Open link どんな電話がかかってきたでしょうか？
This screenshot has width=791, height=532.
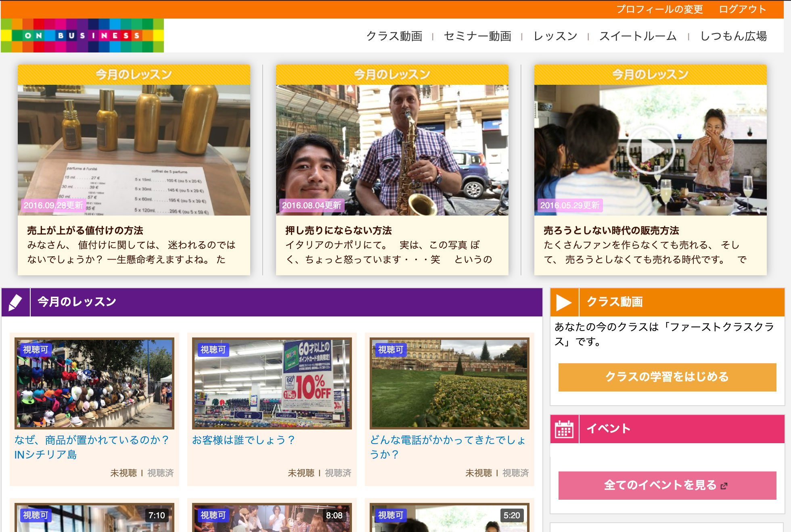[448, 447]
